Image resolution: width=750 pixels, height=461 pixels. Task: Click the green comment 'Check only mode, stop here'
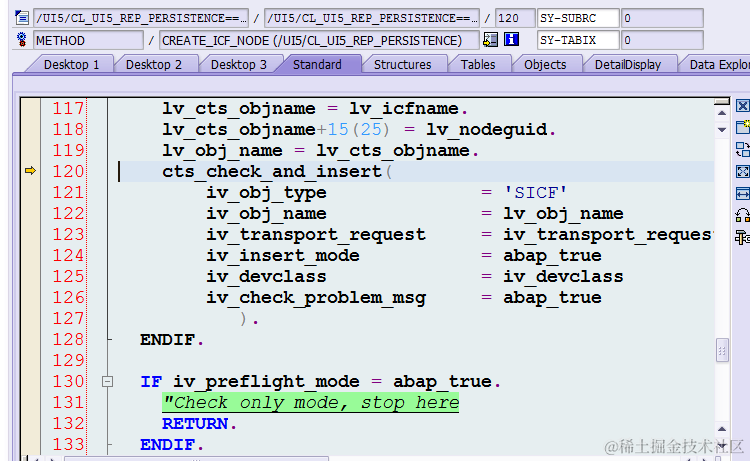click(x=310, y=403)
